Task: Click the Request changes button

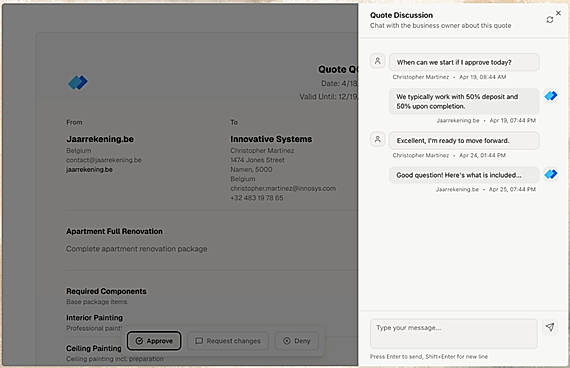Action: [228, 341]
